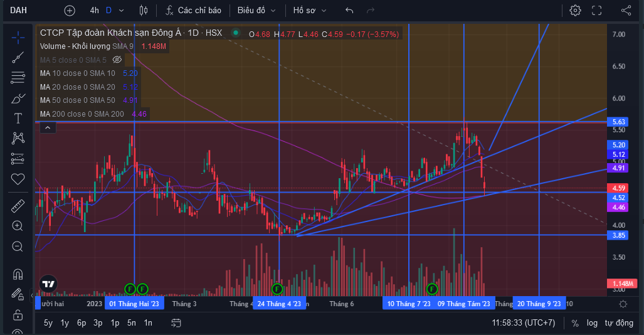Click the zoom out magnifier
This screenshot has width=644, height=335.
[18, 246]
